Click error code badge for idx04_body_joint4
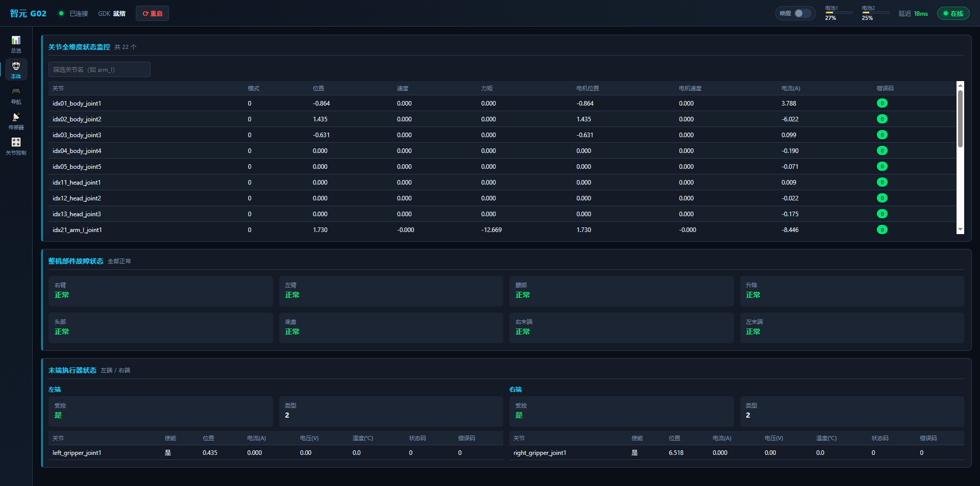 tap(882, 150)
